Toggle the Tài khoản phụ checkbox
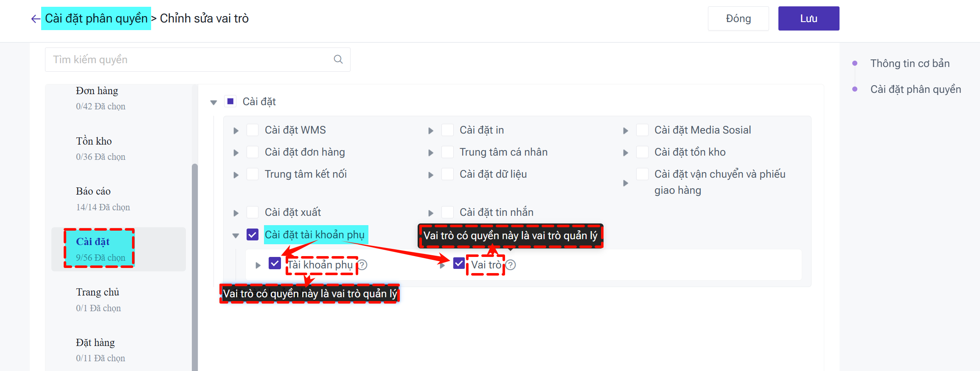 275,264
